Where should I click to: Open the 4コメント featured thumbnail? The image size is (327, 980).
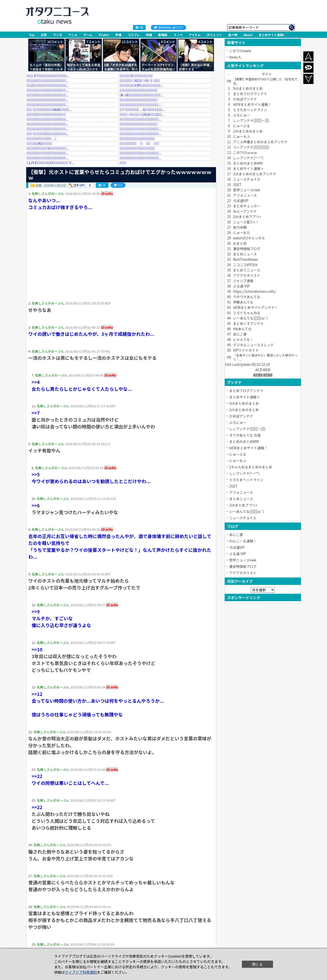(195, 55)
